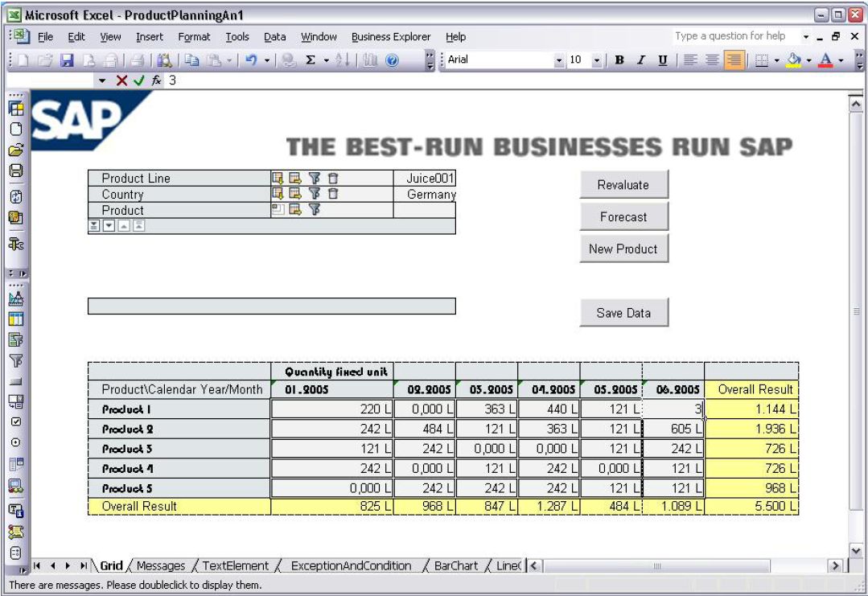Image resolution: width=868 pixels, height=596 pixels.
Task: Open the Font Color dropdown arrow
Action: tap(841, 60)
